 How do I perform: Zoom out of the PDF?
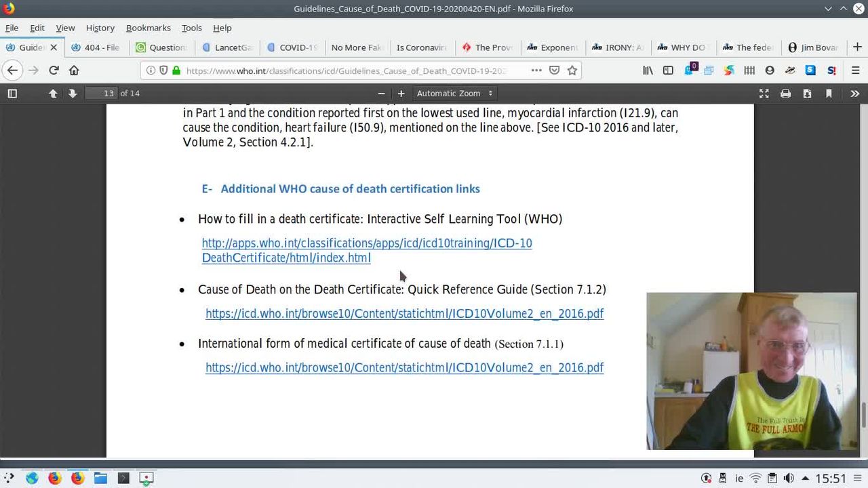click(381, 94)
